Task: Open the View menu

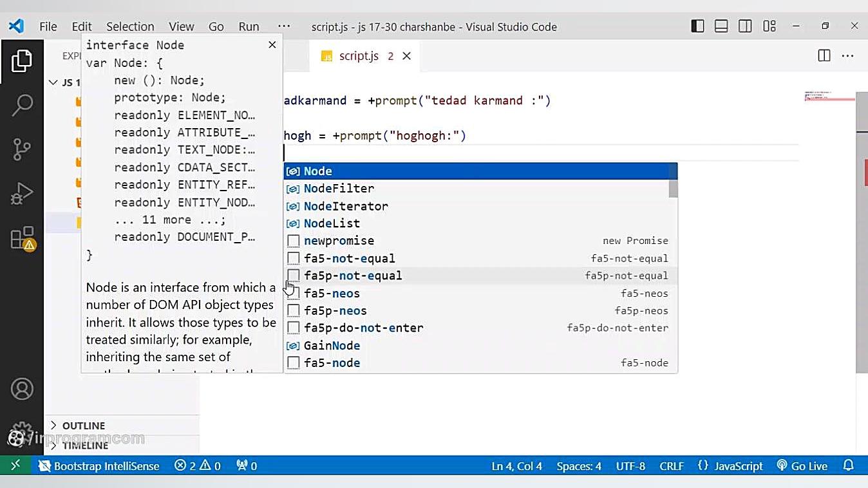Action: coord(182,26)
